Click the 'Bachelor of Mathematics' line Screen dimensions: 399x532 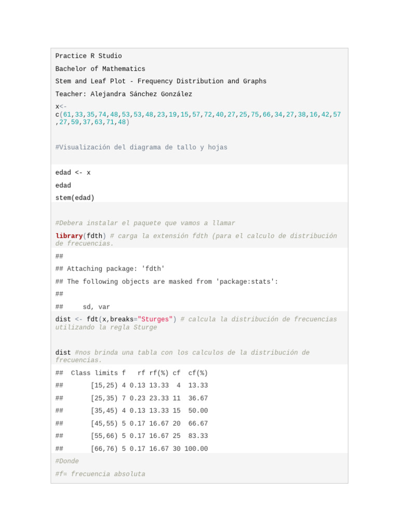[100, 69]
